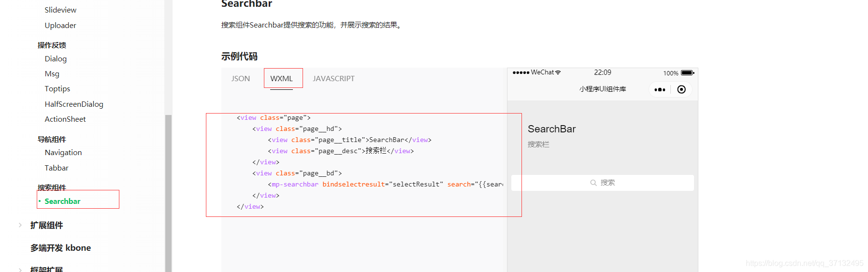Open the active Searchbar sidebar item
868x272 pixels.
[62, 201]
